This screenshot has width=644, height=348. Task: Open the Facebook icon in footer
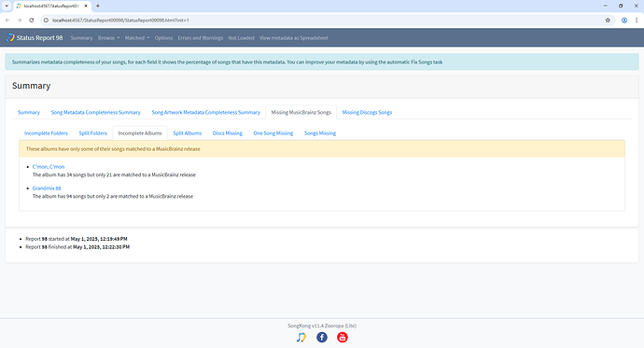click(322, 338)
